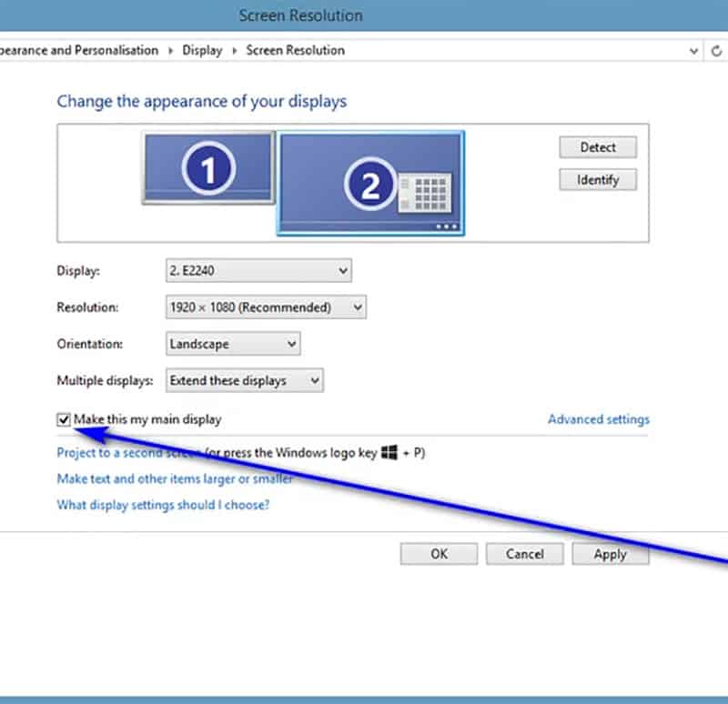The image size is (728, 704).
Task: Open the Display selection dropdown
Action: pyautogui.click(x=258, y=270)
